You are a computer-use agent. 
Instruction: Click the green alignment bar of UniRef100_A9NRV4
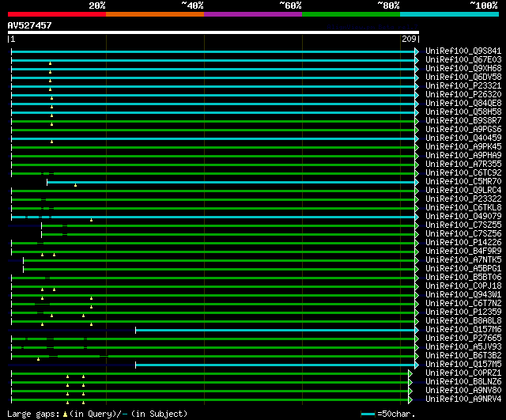212,400
